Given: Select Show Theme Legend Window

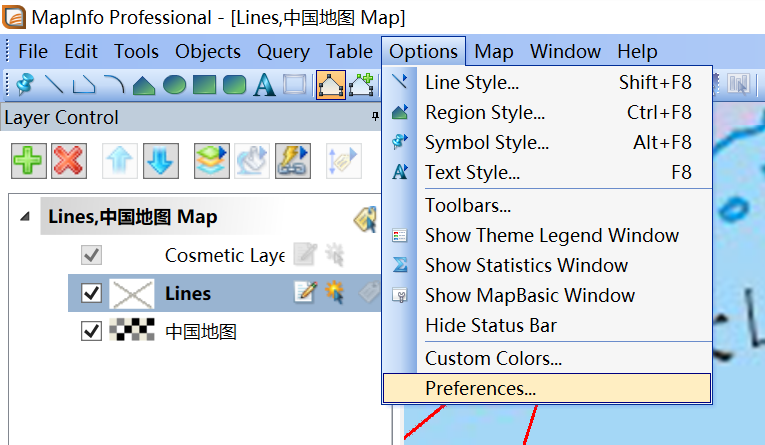Looking at the screenshot, I should coord(547,235).
